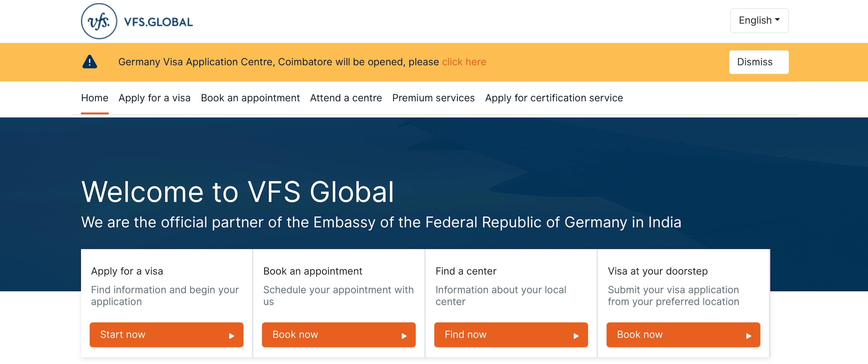This screenshot has width=868, height=364.
Task: Click arrow icon on Book an appointment card button
Action: click(404, 336)
